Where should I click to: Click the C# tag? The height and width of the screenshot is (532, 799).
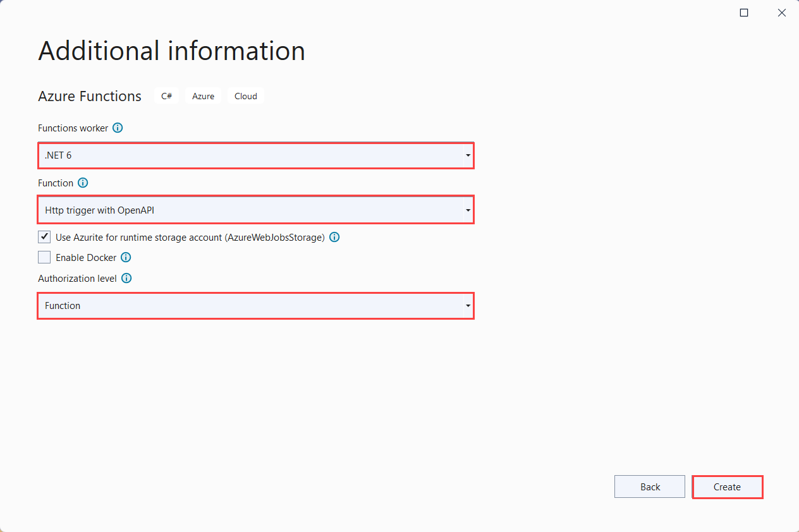click(x=166, y=96)
